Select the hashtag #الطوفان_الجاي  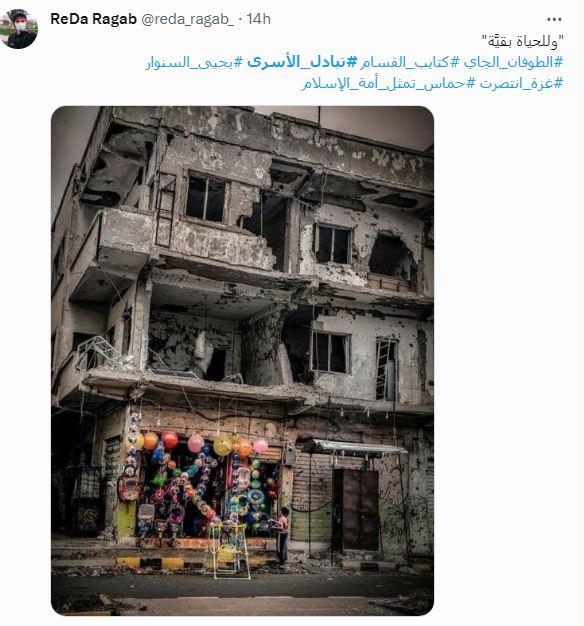click(513, 62)
